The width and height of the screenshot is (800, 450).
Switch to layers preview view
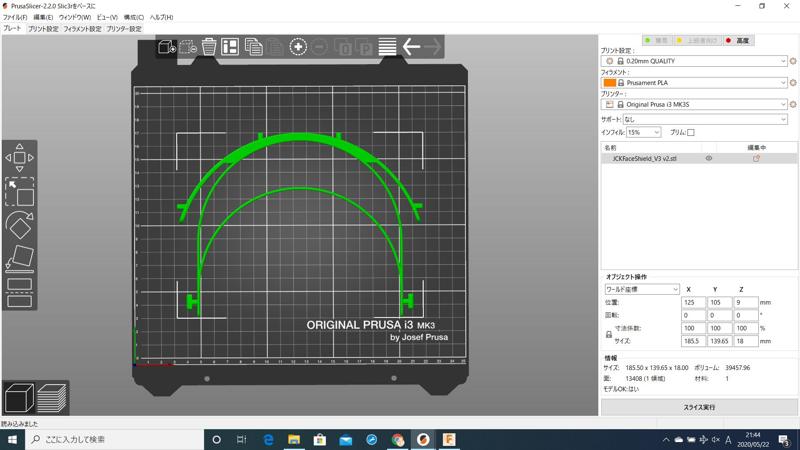click(x=52, y=398)
